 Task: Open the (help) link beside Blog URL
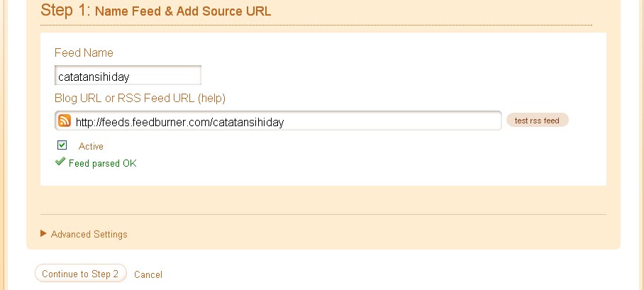211,99
